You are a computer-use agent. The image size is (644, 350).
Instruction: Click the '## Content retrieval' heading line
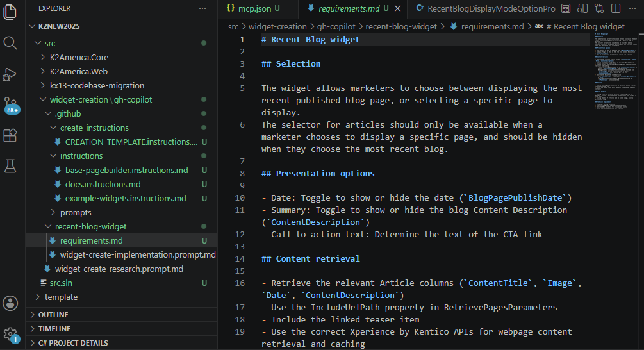(x=311, y=259)
